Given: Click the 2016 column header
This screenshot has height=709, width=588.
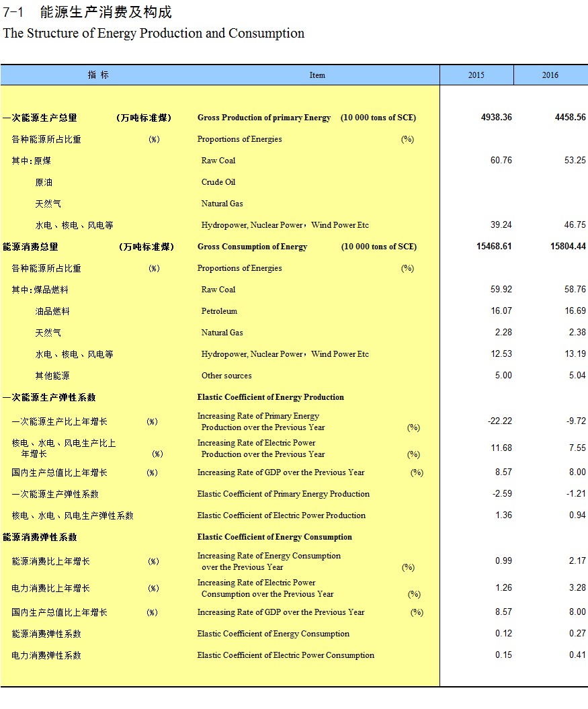Looking at the screenshot, I should click(x=550, y=75).
